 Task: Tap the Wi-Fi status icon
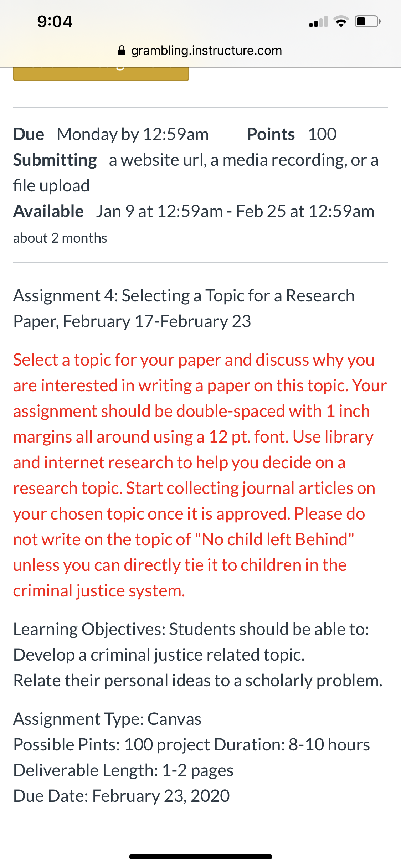(x=341, y=22)
